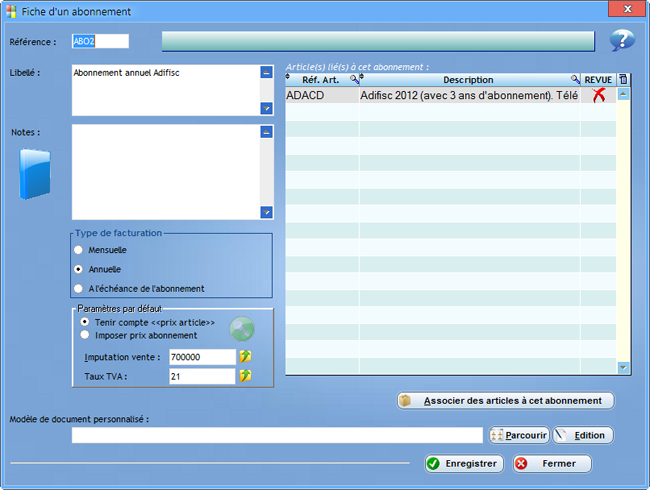Expand Libellé field using bottom-right arrow button
The width and height of the screenshot is (650, 490).
click(x=266, y=108)
